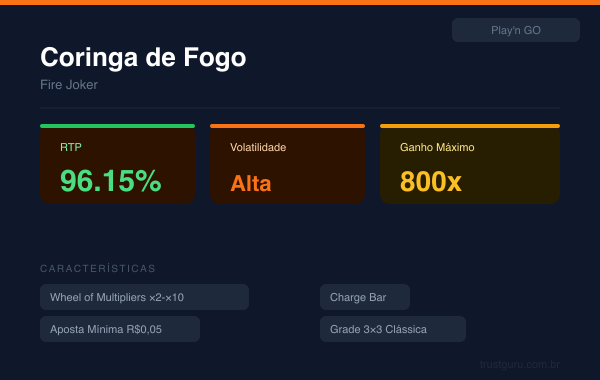Click the green bar above RTP

coord(117,126)
